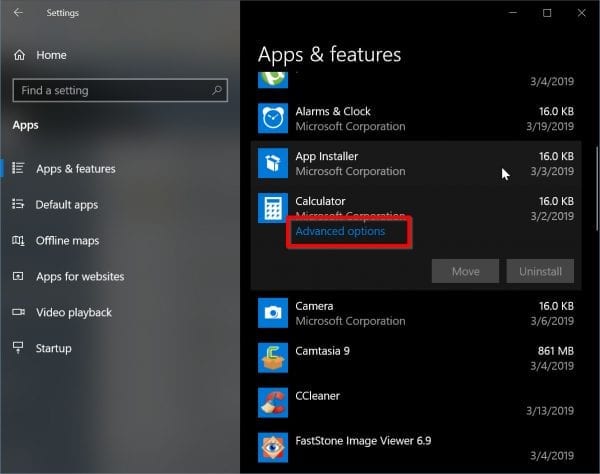
Task: Open Startup apps section
Action: pos(53,348)
